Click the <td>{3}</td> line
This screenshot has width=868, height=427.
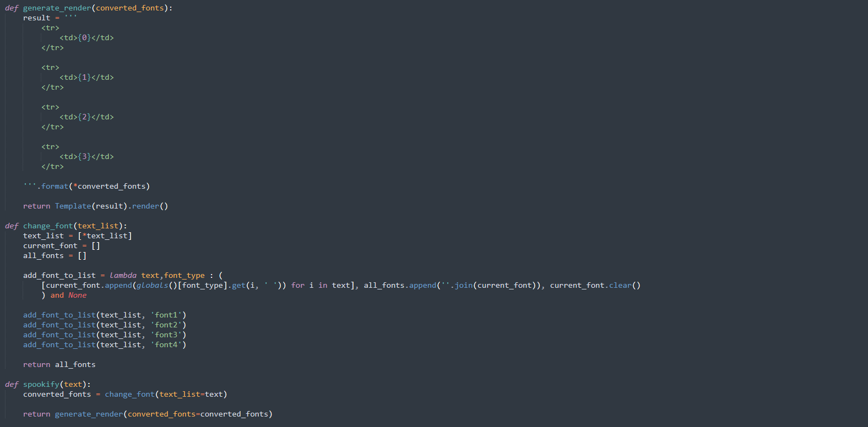86,156
